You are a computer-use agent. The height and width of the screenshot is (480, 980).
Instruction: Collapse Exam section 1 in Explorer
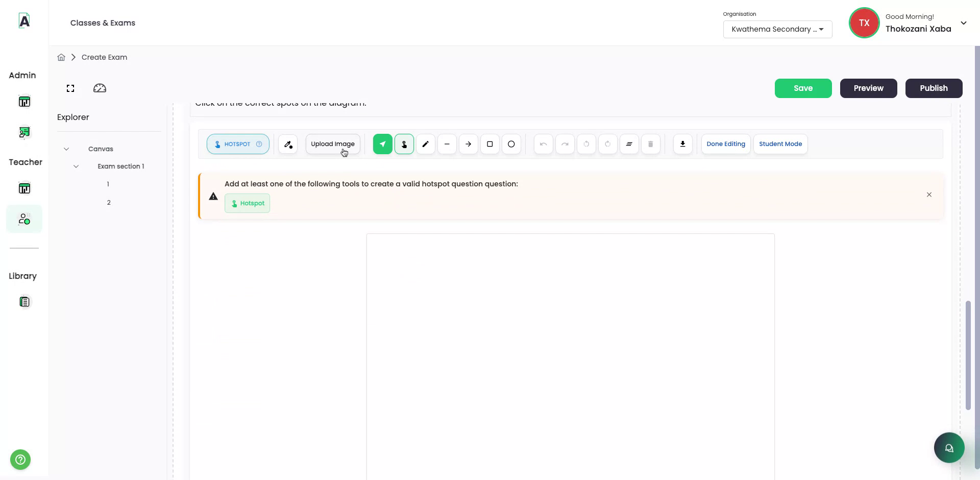76,166
